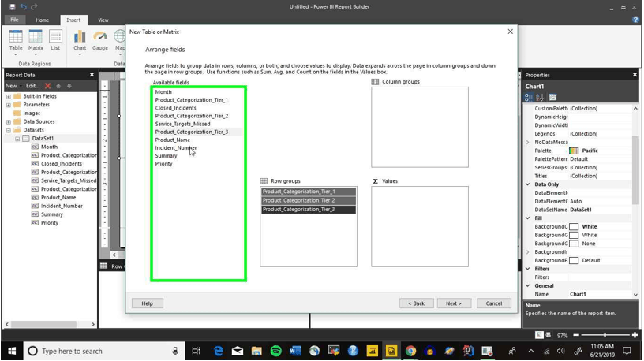Click the help question mark icon
The height and width of the screenshot is (361, 644).
pyautogui.click(x=635, y=20)
